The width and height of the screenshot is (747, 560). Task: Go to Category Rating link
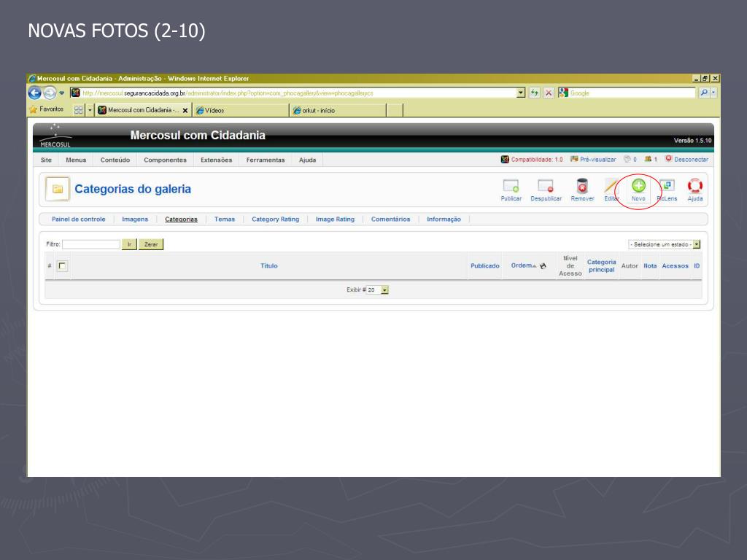[x=275, y=219]
